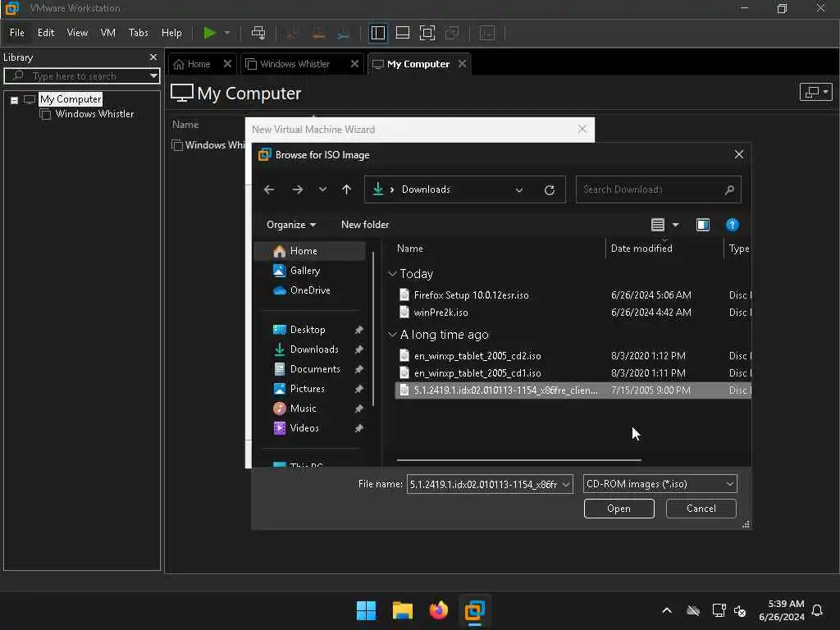Collapse the My Computer tree node
Screen dimensions: 840x630
15,99
